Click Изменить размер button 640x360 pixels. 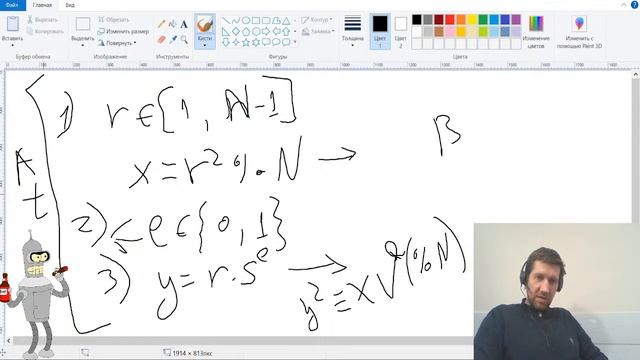[x=123, y=31]
